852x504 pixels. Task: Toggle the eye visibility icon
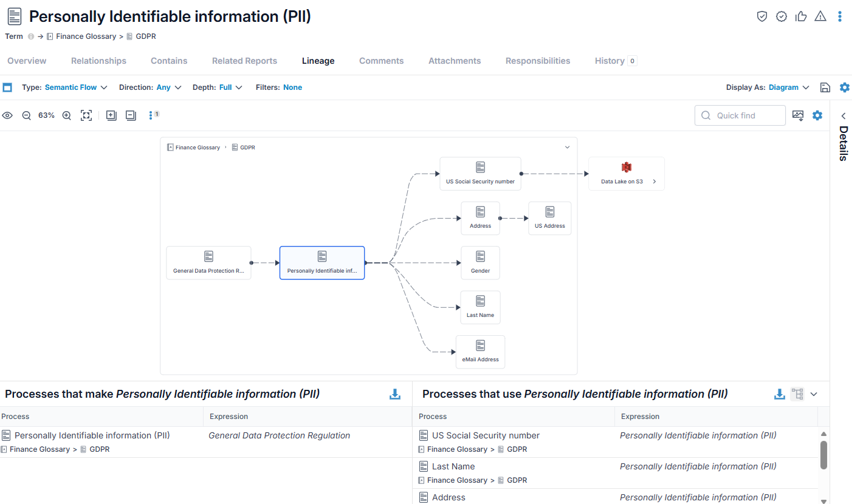[x=7, y=115]
